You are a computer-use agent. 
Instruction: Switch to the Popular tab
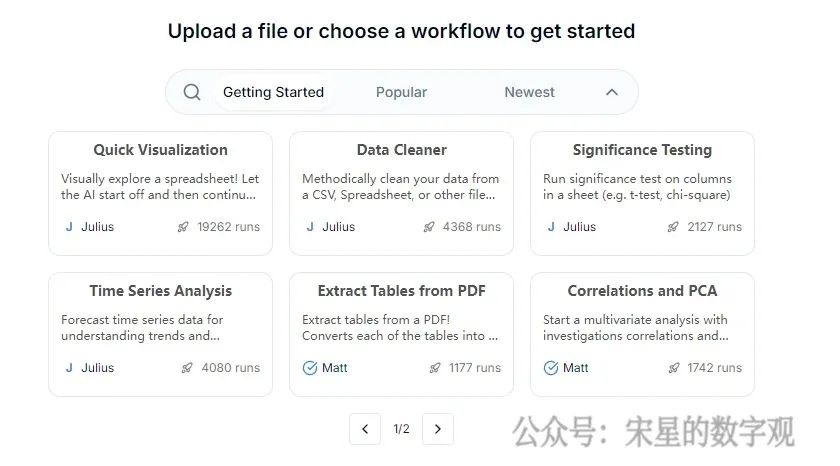401,92
